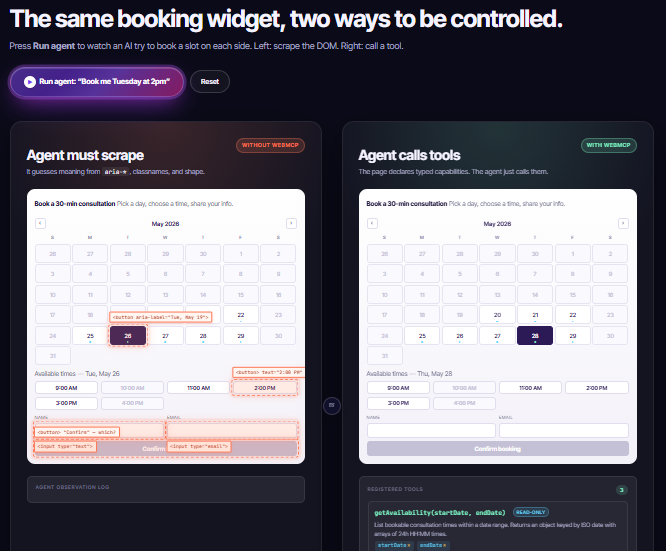Go to previous month in left calendar
Viewport: 666px width, 551px height.
(40, 223)
